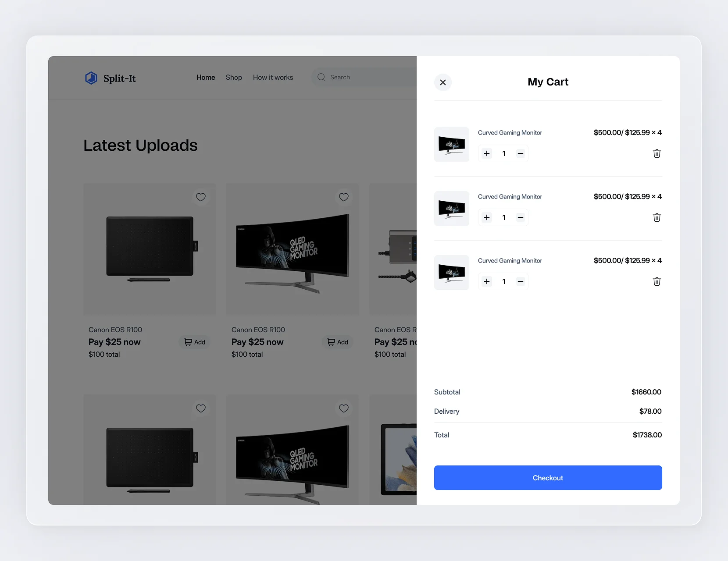The height and width of the screenshot is (561, 728).
Task: Delete the first Curved Gaming Monitor item
Action: click(x=657, y=153)
